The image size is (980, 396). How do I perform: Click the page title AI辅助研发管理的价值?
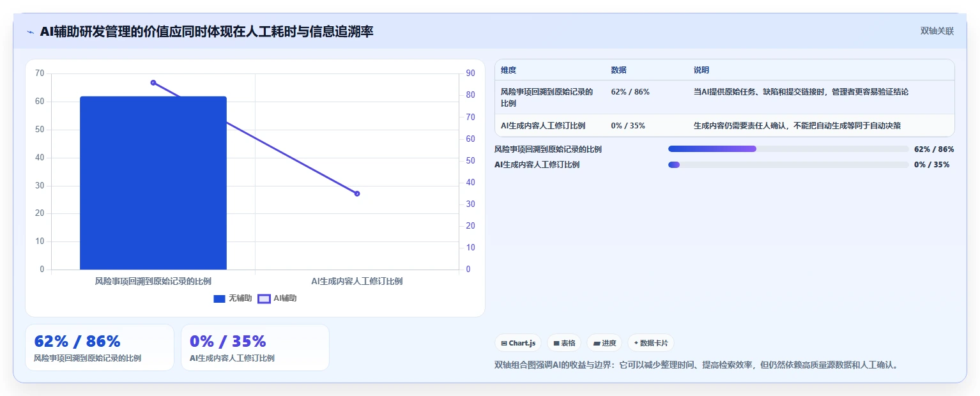pos(206,31)
